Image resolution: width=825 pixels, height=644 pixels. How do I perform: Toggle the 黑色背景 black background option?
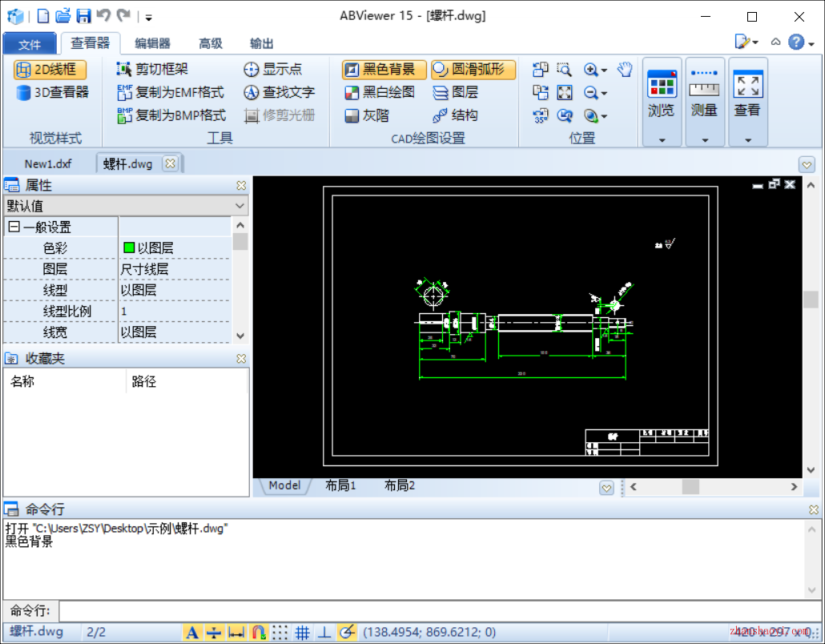pyautogui.click(x=384, y=70)
